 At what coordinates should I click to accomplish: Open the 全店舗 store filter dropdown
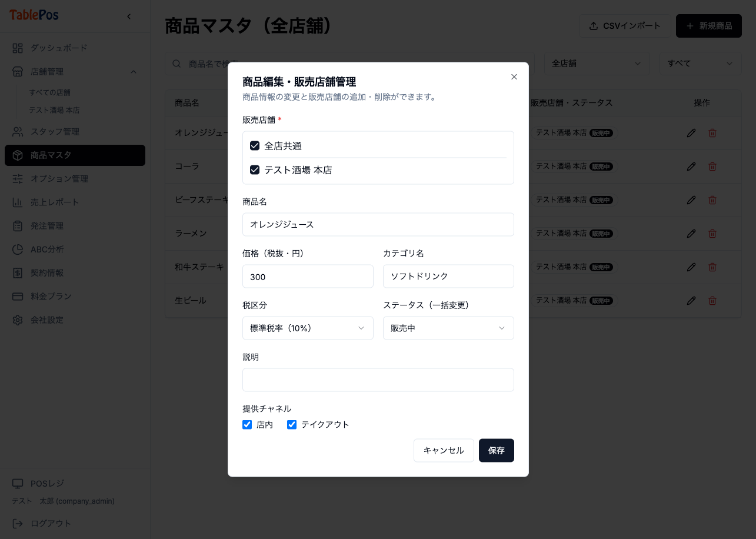point(597,64)
